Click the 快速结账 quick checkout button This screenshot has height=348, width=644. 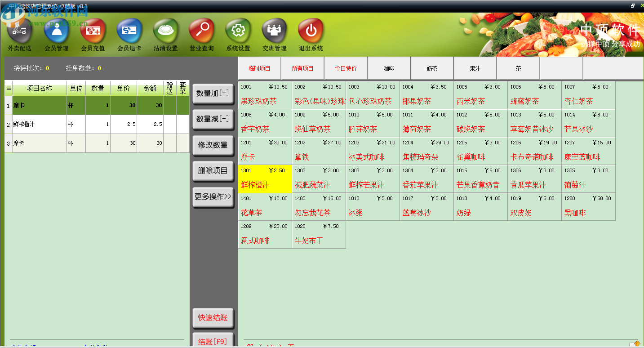[x=213, y=318]
